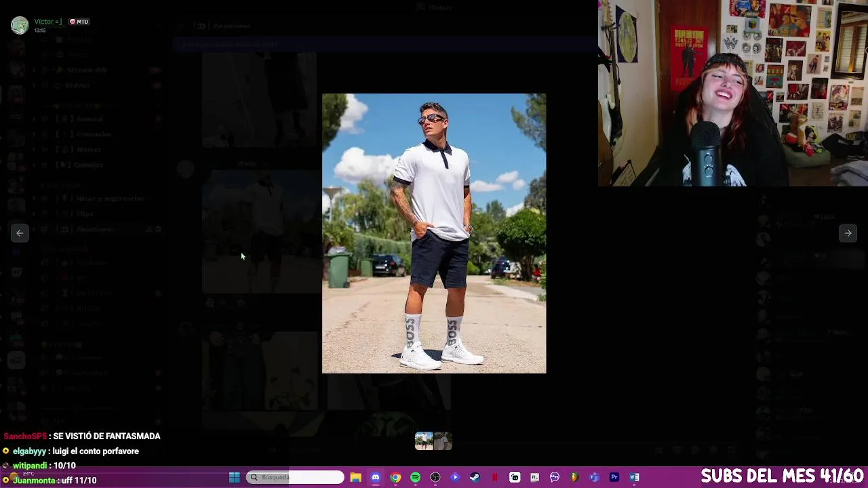Select the first thumbnail in the image carousel
This screenshot has width=868, height=488.
point(425,441)
